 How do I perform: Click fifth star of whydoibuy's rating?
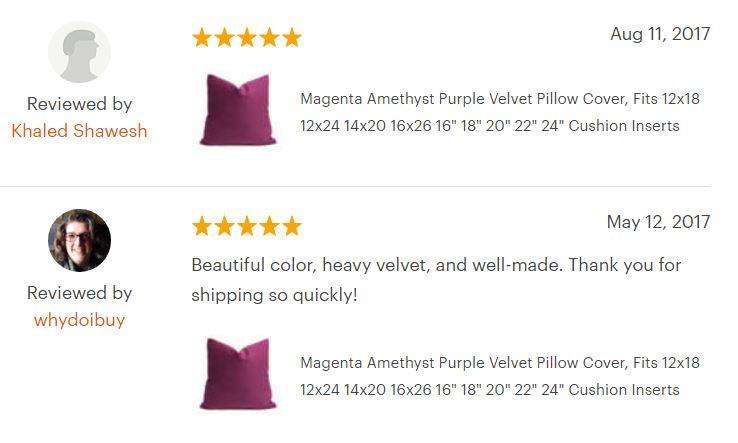pyautogui.click(x=292, y=226)
